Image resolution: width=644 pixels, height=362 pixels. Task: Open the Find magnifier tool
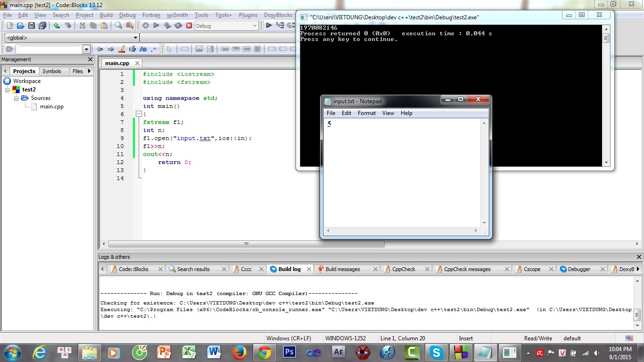coord(118,25)
